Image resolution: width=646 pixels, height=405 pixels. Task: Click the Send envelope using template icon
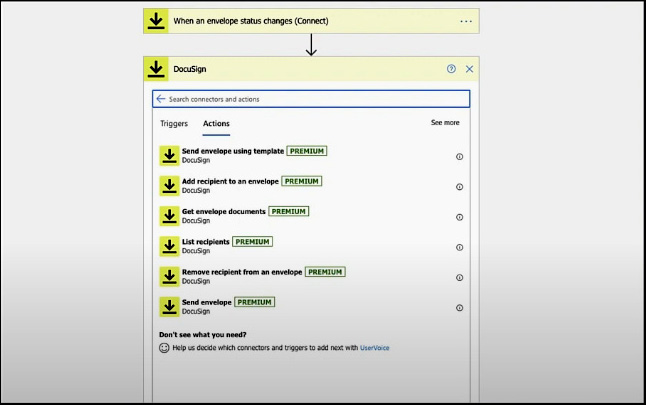tap(169, 156)
